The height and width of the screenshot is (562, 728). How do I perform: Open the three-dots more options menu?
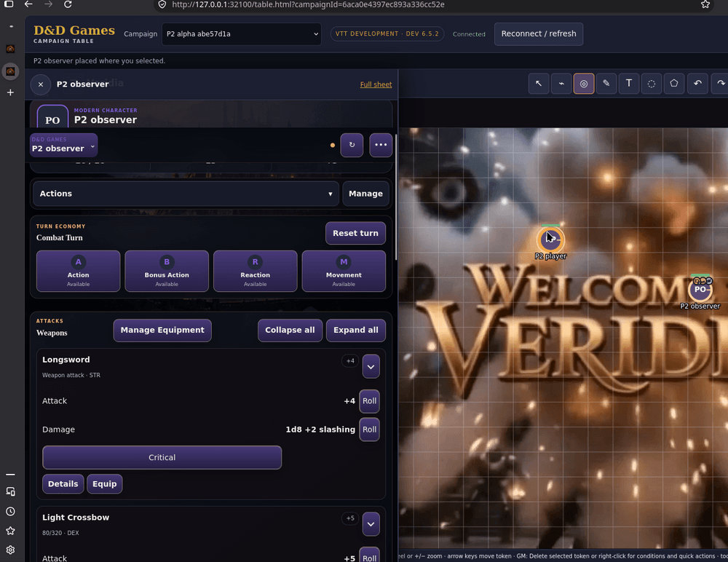point(381,145)
